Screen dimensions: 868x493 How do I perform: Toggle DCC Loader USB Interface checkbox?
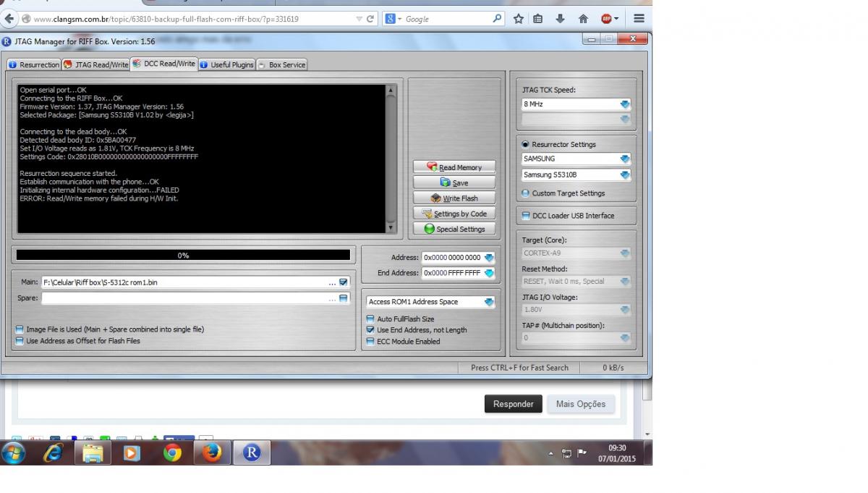[x=526, y=216]
